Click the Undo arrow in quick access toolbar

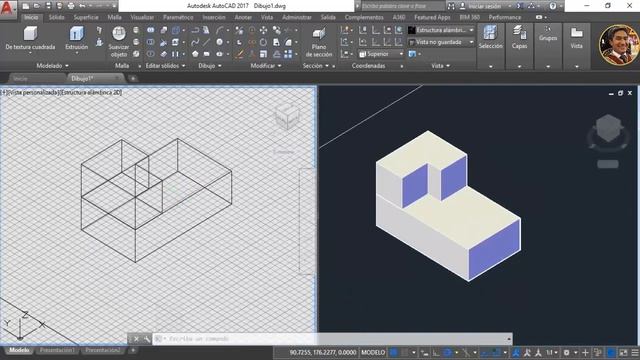point(82,6)
